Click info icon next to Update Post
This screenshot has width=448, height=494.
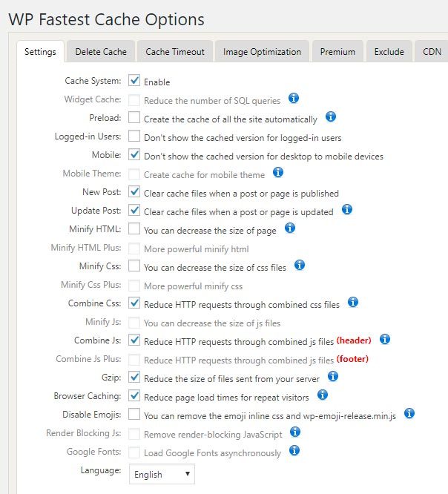coord(347,209)
